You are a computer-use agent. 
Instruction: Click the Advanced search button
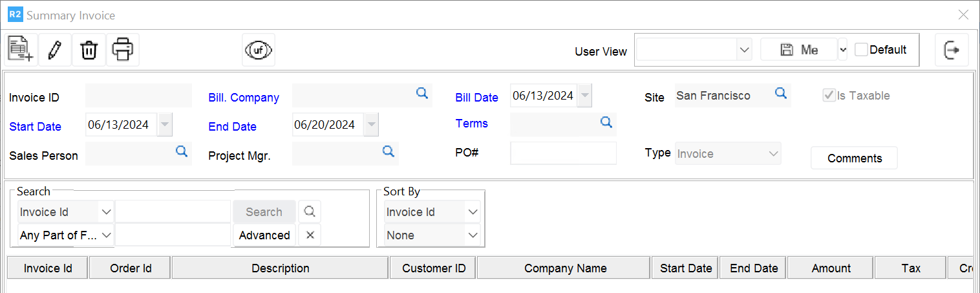coord(264,235)
